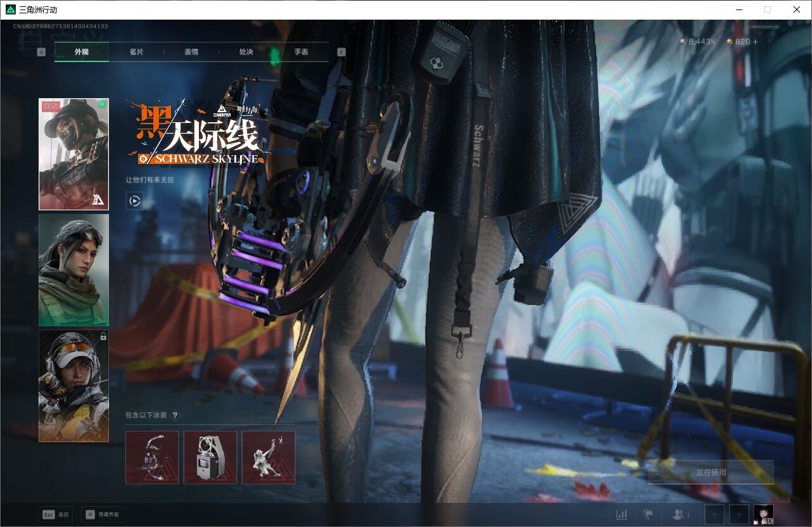The width and height of the screenshot is (812, 527).
Task: Click the CN UID number text
Action: point(61,26)
